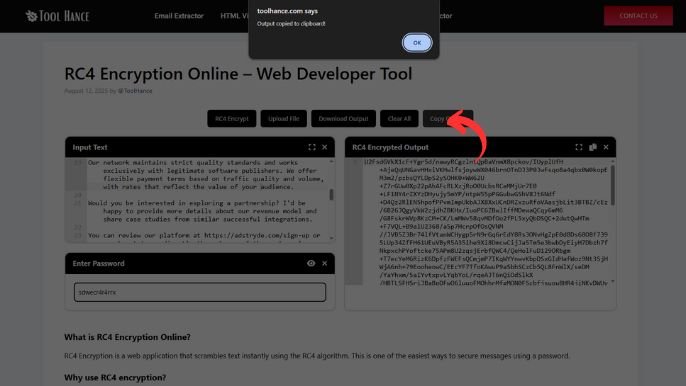Expand Input Text panel to fullscreen
This screenshot has width=686, height=386.
pyautogui.click(x=312, y=147)
